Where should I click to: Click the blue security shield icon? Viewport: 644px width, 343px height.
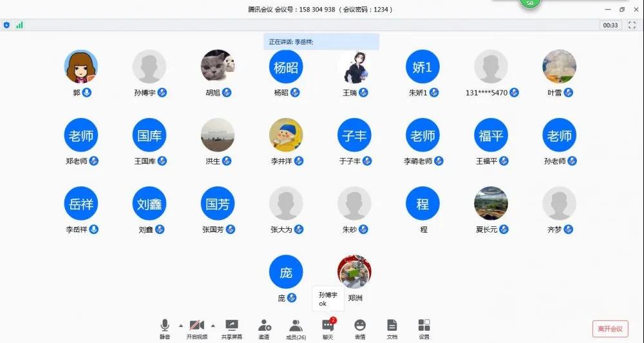click(7, 25)
